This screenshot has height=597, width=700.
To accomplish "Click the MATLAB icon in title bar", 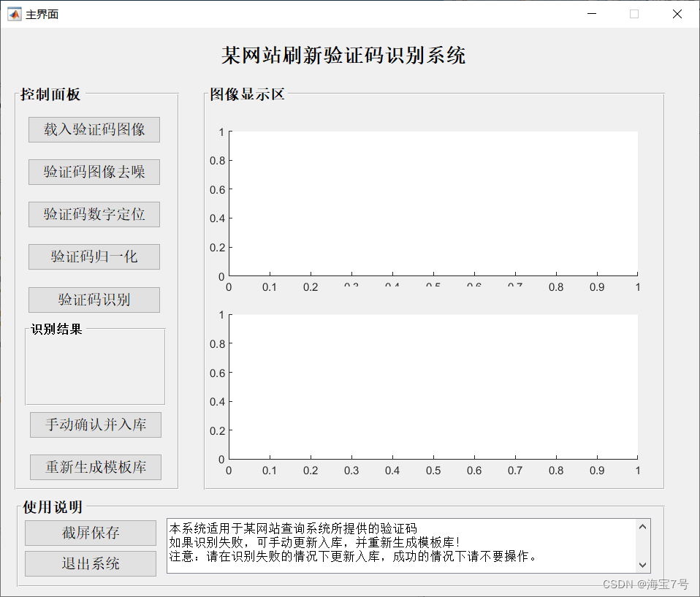I will coord(15,15).
